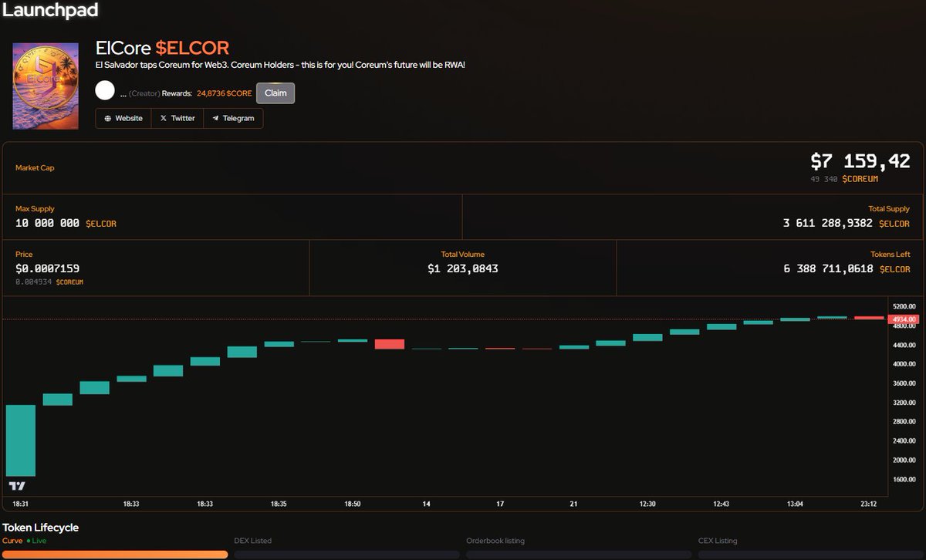The width and height of the screenshot is (926, 560).
Task: Click the Orderbook listing stage label
Action: (495, 541)
